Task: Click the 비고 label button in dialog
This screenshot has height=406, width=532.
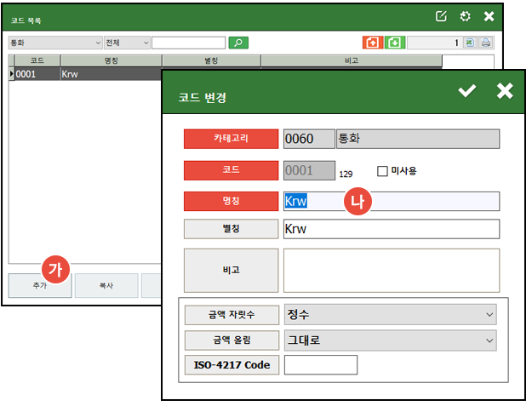Action: point(231,271)
